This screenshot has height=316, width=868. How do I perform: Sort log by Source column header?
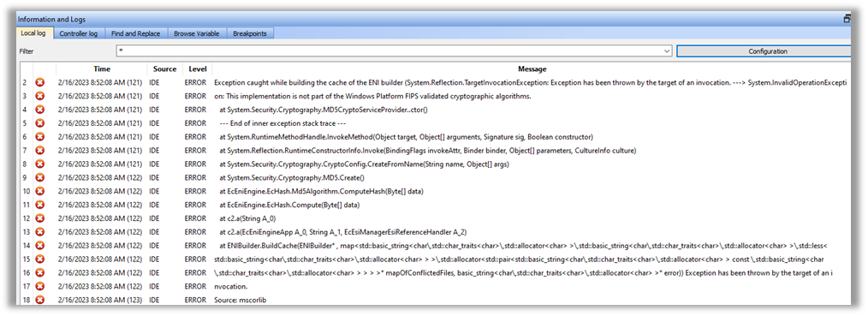[x=165, y=69]
